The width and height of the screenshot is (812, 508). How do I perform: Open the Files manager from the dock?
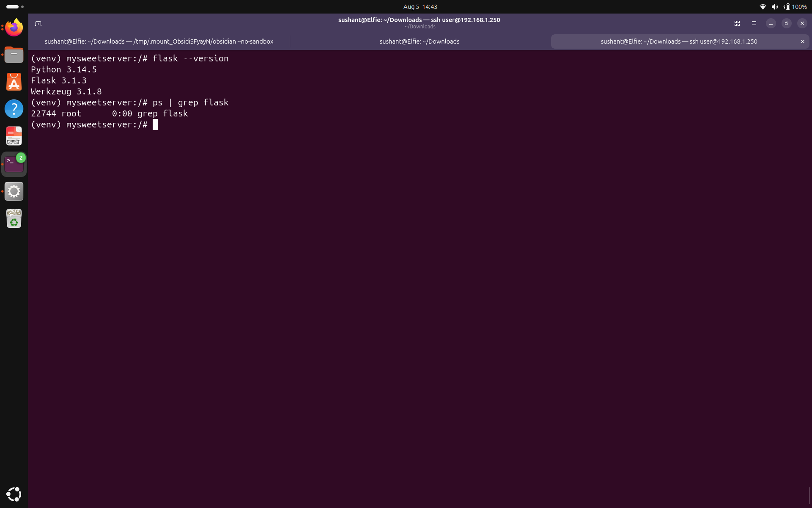(14, 55)
